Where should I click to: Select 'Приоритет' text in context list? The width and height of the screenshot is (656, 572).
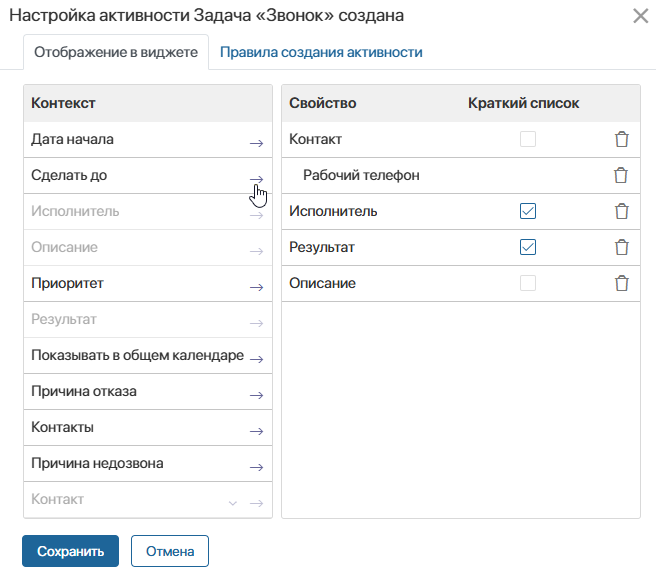point(67,283)
